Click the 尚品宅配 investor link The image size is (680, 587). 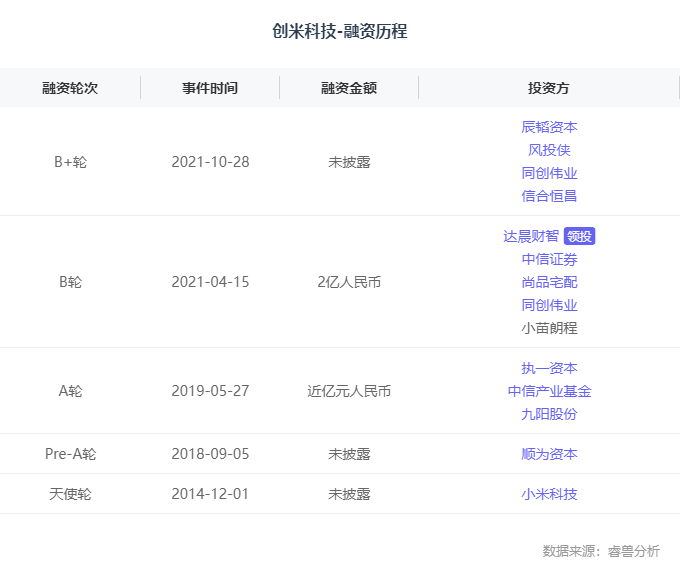(x=549, y=282)
